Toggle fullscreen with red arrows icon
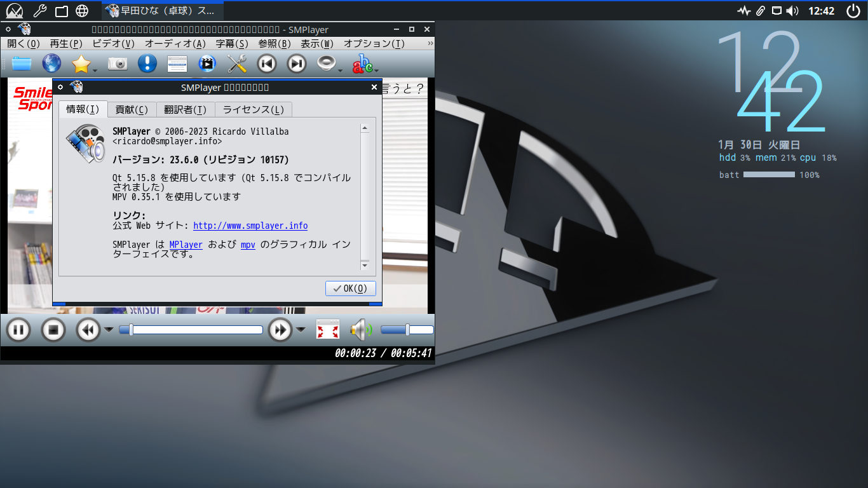868x488 pixels. 328,330
